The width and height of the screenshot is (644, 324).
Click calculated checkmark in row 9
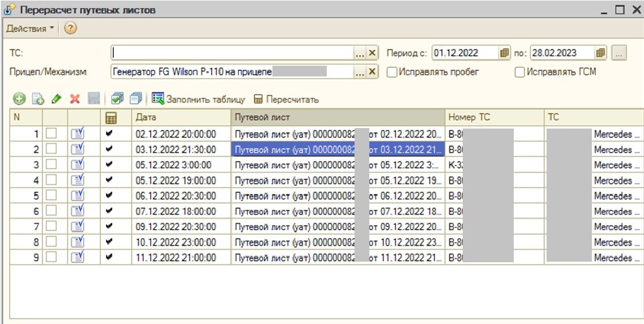click(109, 258)
